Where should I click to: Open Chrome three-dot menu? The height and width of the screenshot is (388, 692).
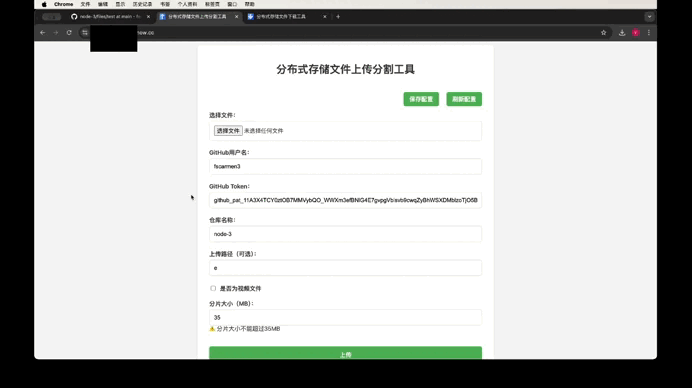649,33
